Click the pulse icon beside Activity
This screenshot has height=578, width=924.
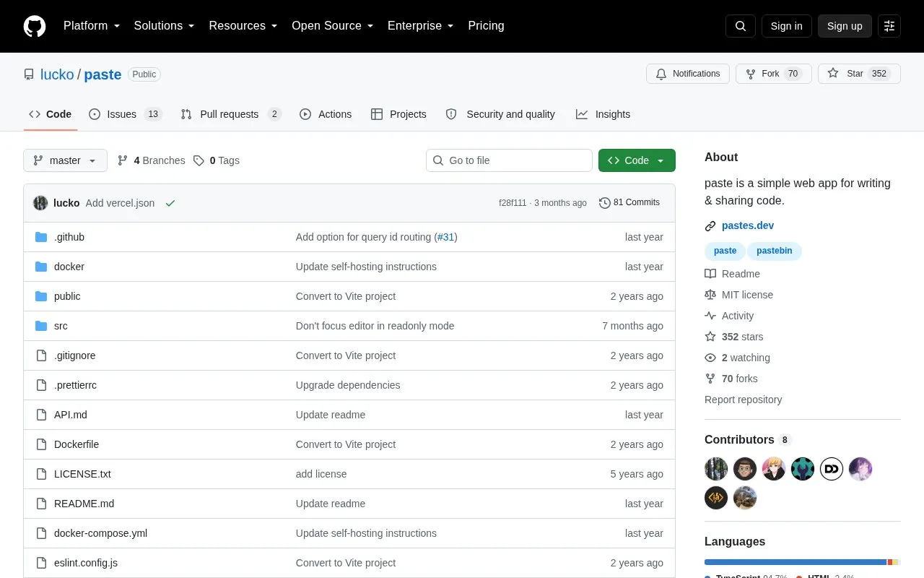(710, 316)
